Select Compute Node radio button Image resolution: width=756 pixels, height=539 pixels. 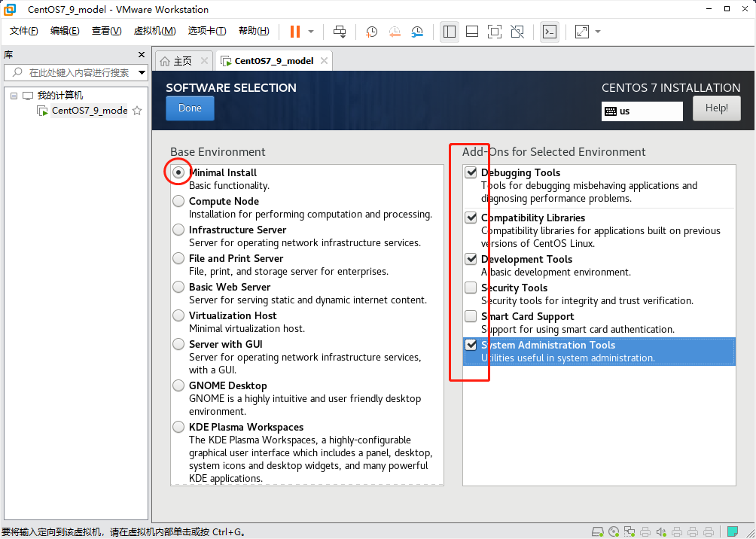click(x=178, y=201)
